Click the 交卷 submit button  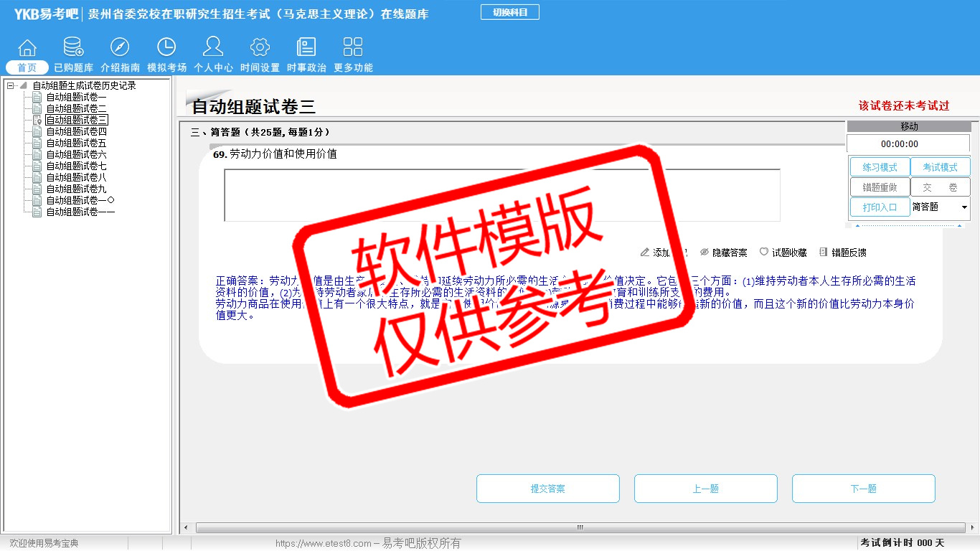point(940,187)
